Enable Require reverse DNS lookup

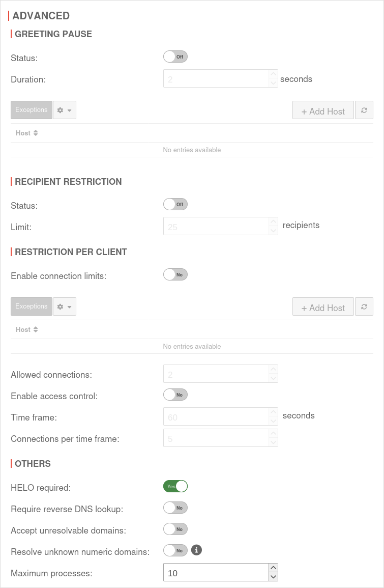(175, 508)
